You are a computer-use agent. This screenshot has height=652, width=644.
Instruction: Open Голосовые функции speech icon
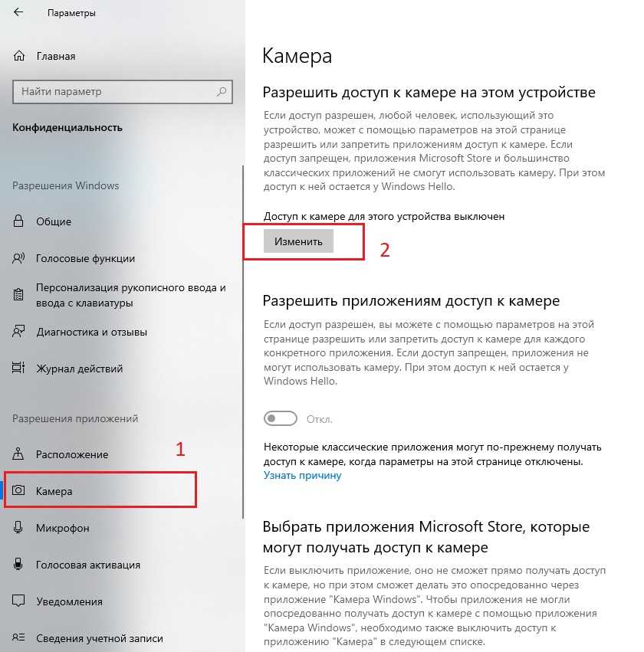18,258
